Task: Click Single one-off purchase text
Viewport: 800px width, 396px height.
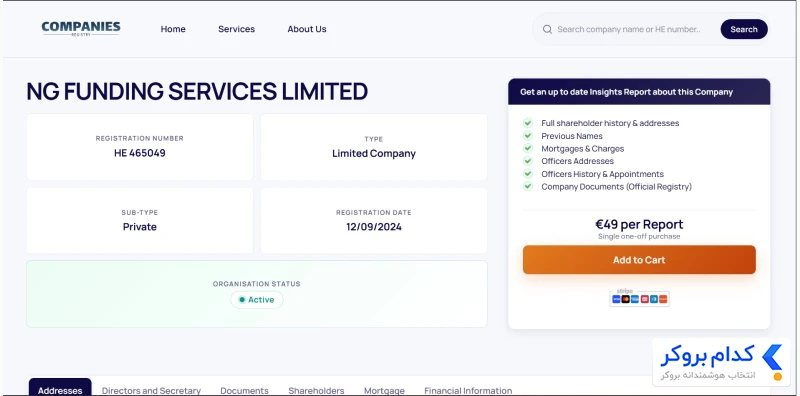Action: click(639, 236)
